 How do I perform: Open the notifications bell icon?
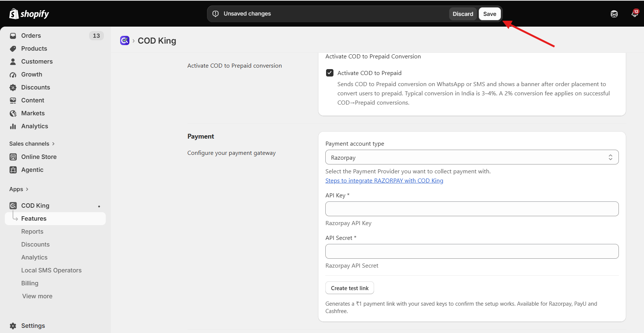pyautogui.click(x=635, y=14)
